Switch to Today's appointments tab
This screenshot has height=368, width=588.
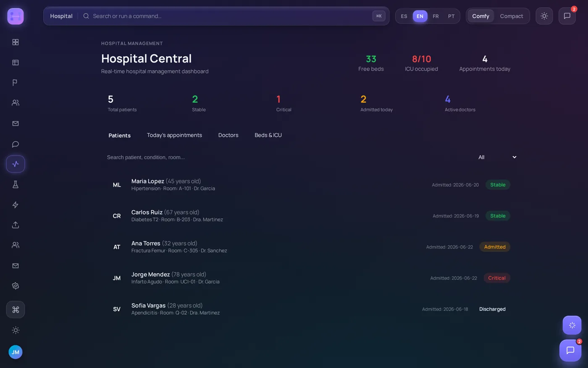[x=174, y=135]
